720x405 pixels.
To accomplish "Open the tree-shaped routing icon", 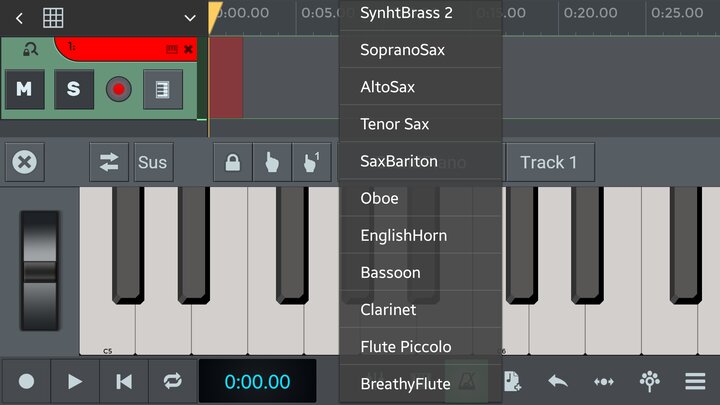I will click(x=650, y=382).
